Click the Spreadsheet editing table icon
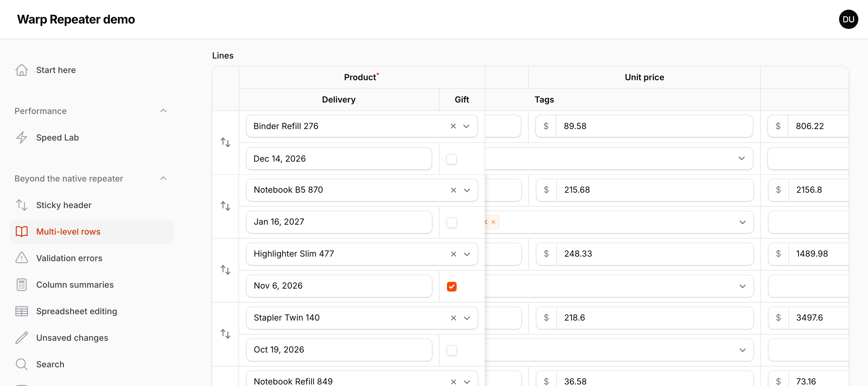Viewport: 868px width, 386px height. point(22,311)
